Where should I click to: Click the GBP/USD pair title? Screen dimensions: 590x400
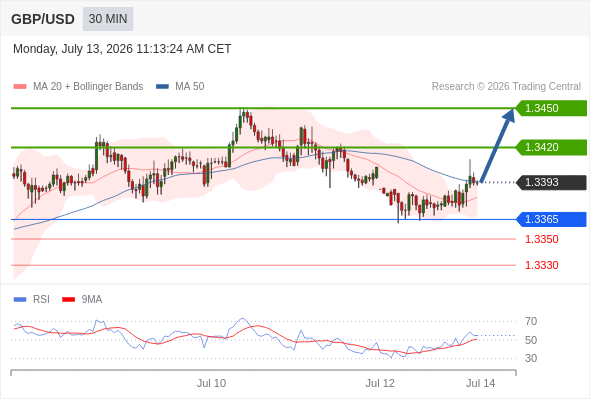43,19
